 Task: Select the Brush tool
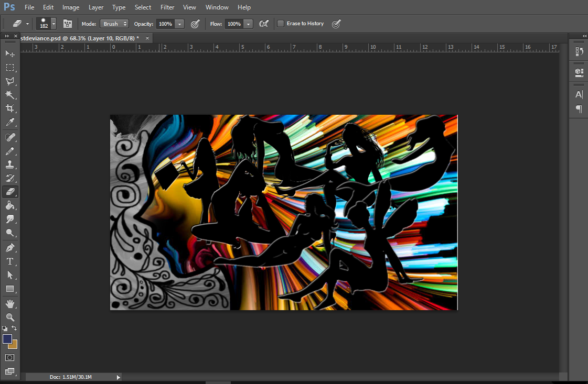[x=10, y=151]
